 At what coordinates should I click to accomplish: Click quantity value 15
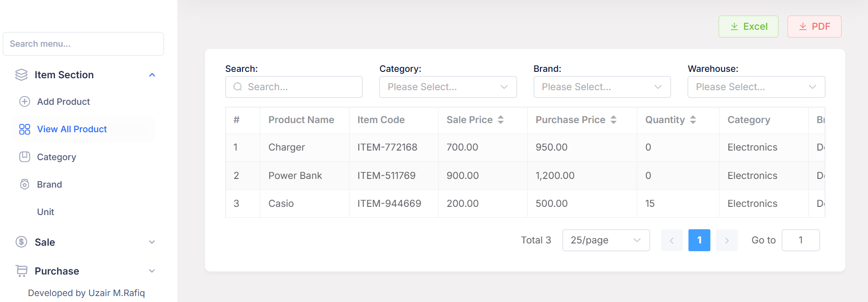[x=650, y=204]
